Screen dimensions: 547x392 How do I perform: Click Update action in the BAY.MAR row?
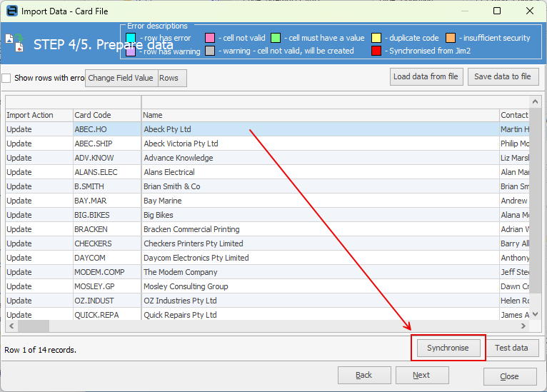[39, 201]
